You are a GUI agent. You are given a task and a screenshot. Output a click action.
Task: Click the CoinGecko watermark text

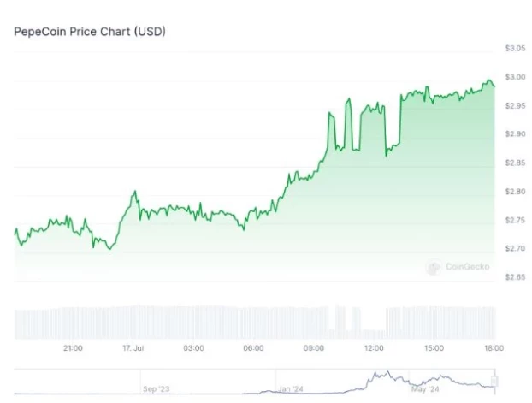coord(467,267)
